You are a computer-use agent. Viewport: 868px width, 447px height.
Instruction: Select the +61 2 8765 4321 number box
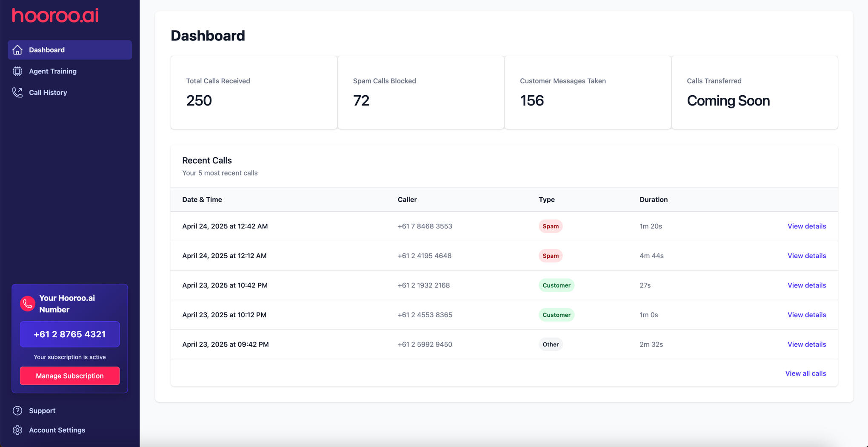coord(70,334)
